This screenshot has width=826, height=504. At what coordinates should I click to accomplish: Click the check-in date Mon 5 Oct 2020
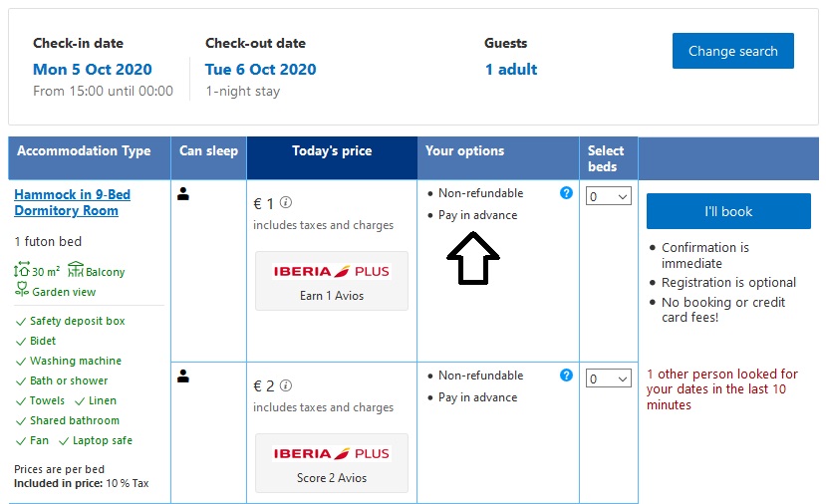click(x=93, y=70)
